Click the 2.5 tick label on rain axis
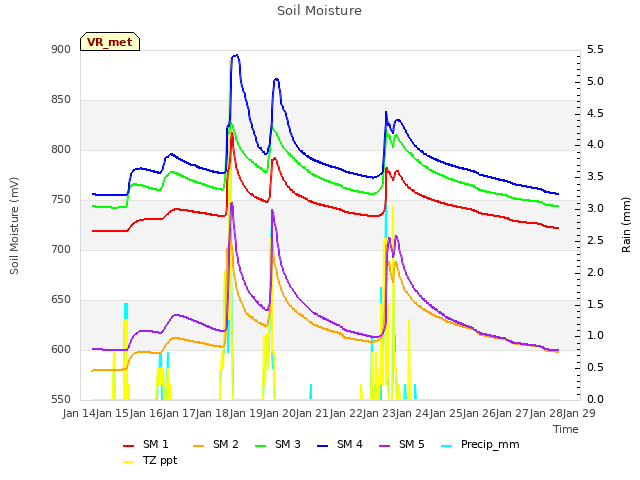The height and width of the screenshot is (480, 640). pos(596,240)
